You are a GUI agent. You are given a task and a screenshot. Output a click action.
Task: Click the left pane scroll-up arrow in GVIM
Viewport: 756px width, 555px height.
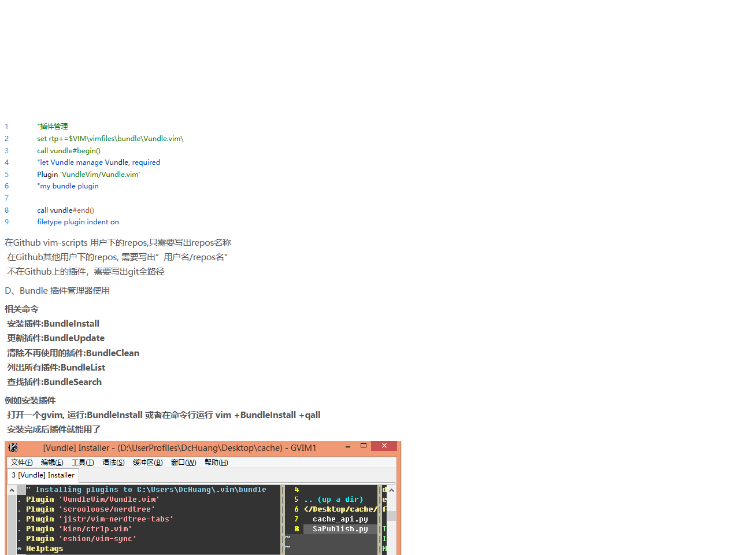coord(12,490)
